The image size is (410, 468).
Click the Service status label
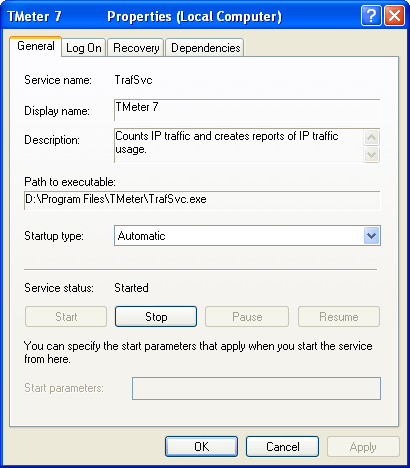click(59, 288)
